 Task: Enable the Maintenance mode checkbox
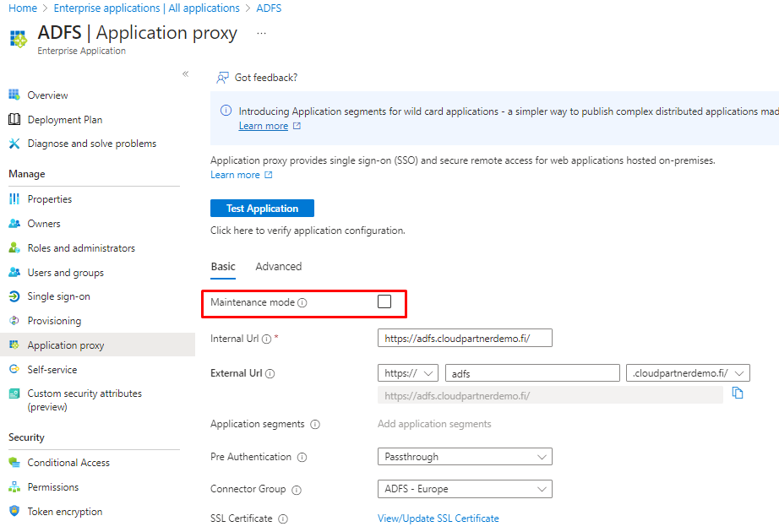(384, 301)
